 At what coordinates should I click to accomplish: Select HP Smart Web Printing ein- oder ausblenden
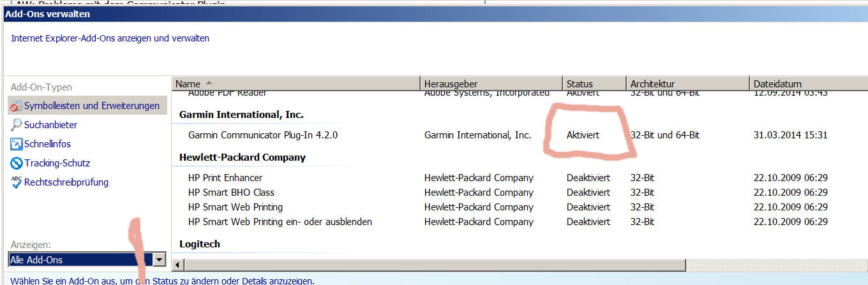pos(280,221)
